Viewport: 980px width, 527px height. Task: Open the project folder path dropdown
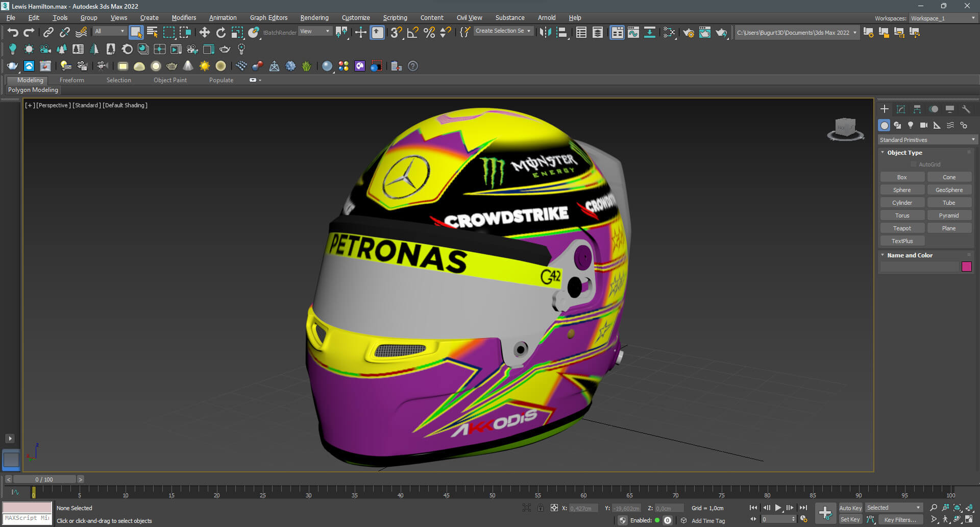pyautogui.click(x=796, y=33)
